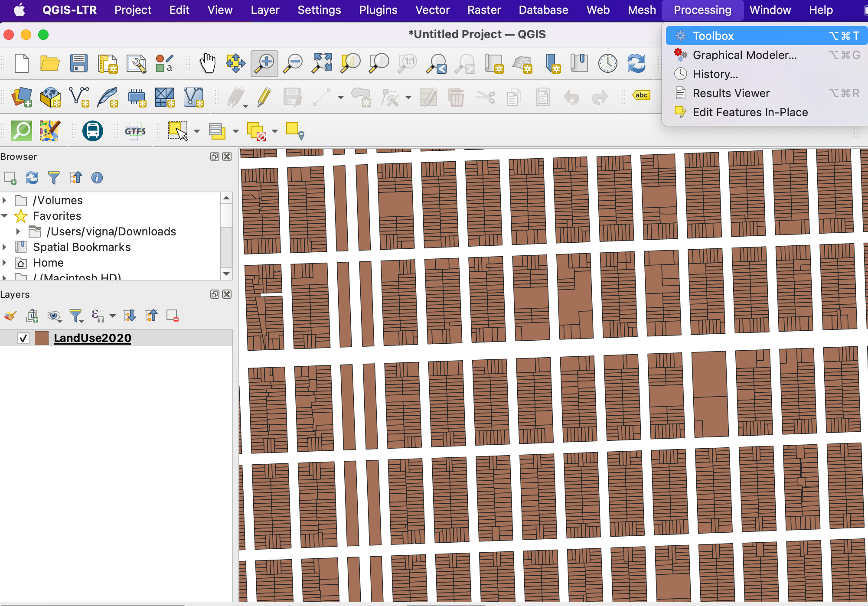Open the layer styling brush icon
The width and height of the screenshot is (868, 606).
(x=10, y=316)
